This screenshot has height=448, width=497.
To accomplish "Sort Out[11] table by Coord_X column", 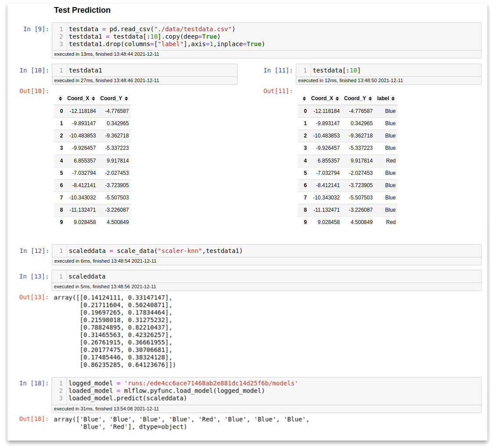I will 337,99.
